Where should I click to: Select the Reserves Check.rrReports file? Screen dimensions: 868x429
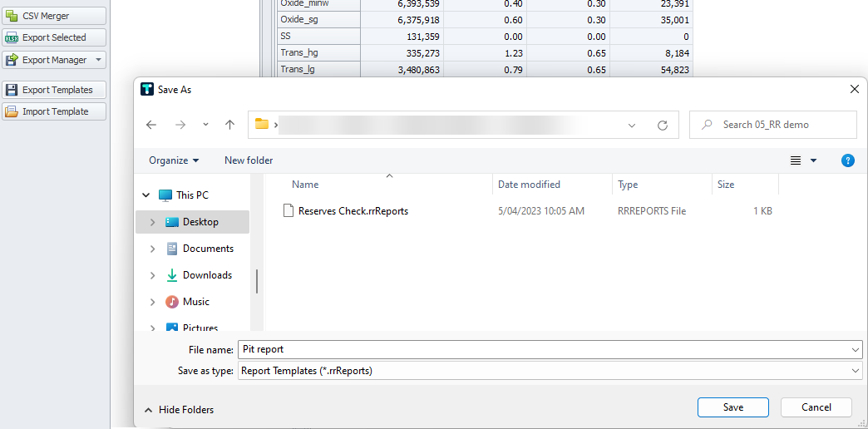[x=353, y=211]
